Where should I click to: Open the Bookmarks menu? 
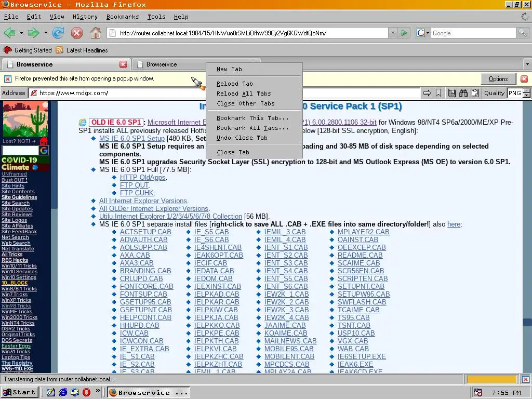pyautogui.click(x=123, y=17)
